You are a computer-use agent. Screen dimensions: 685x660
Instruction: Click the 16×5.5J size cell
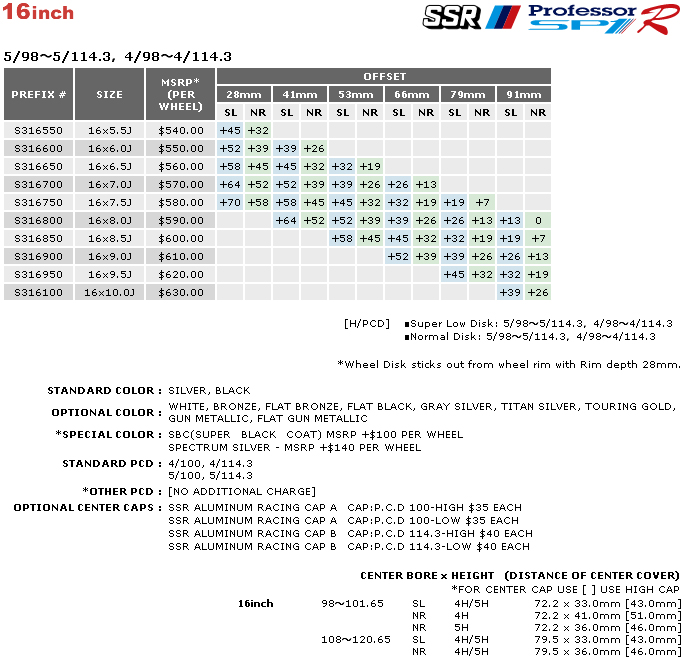click(x=110, y=130)
